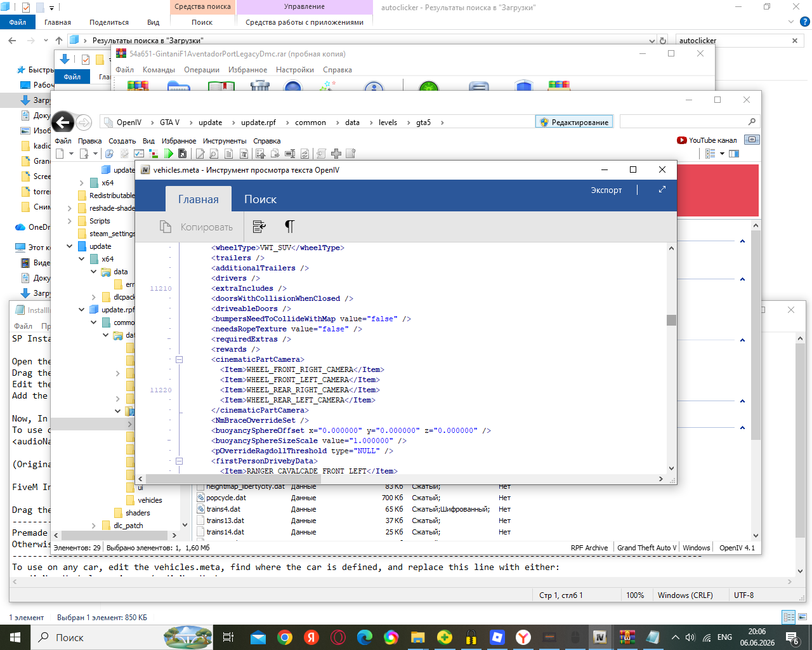Click the green play icon in OpenIV toolbar
This screenshot has width=812, height=650.
pos(169,154)
